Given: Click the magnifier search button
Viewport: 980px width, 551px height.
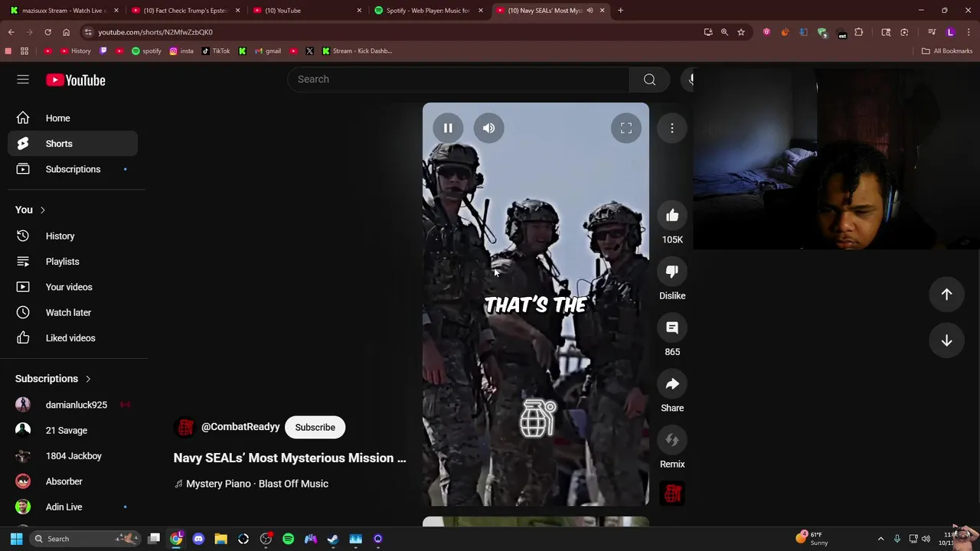Looking at the screenshot, I should click(649, 79).
